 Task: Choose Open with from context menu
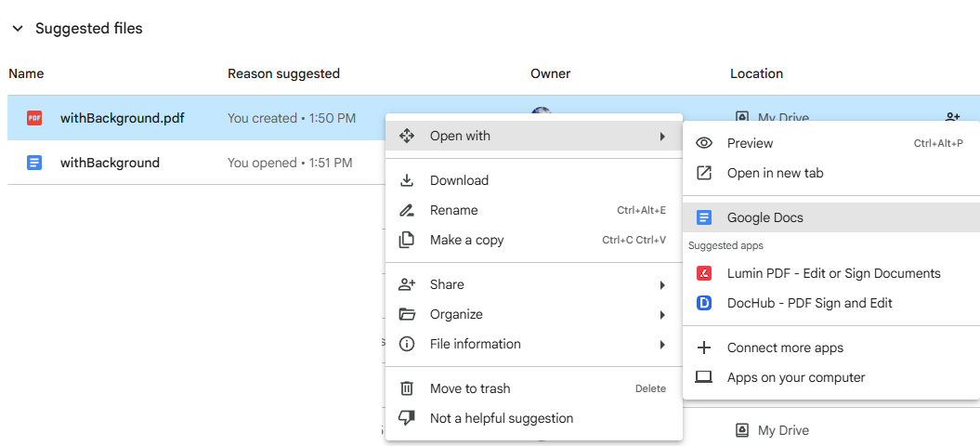click(x=534, y=136)
